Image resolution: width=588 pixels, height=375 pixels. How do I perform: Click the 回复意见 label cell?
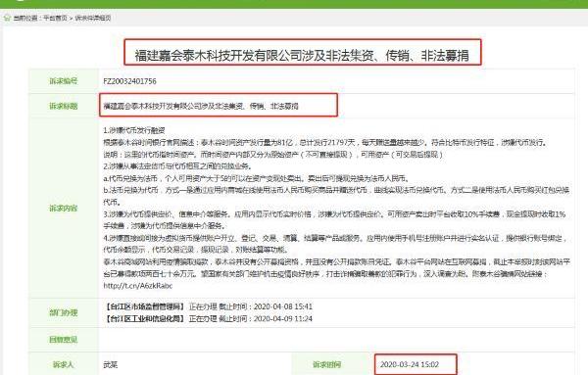[x=64, y=340]
